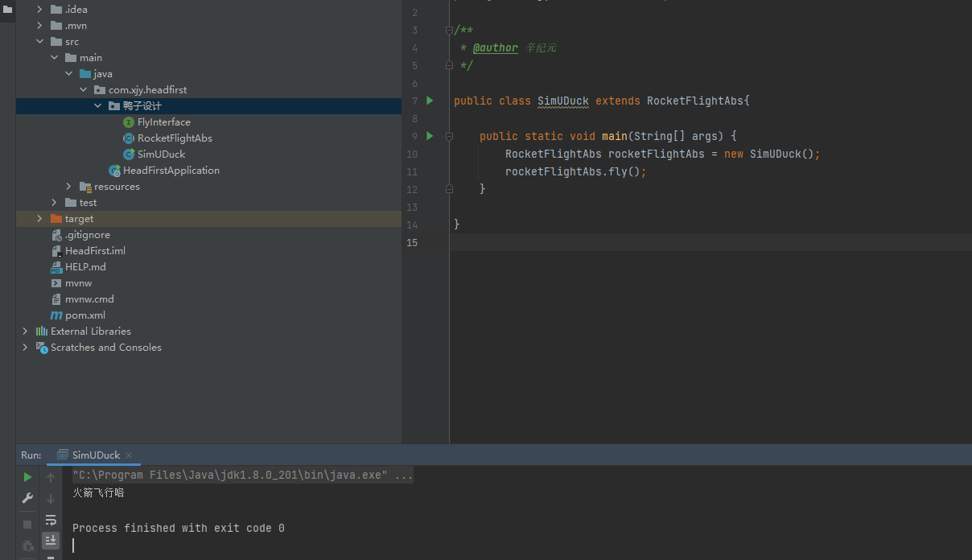Click closing brace on line 14
Screen dimensions: 972x560
click(x=457, y=224)
